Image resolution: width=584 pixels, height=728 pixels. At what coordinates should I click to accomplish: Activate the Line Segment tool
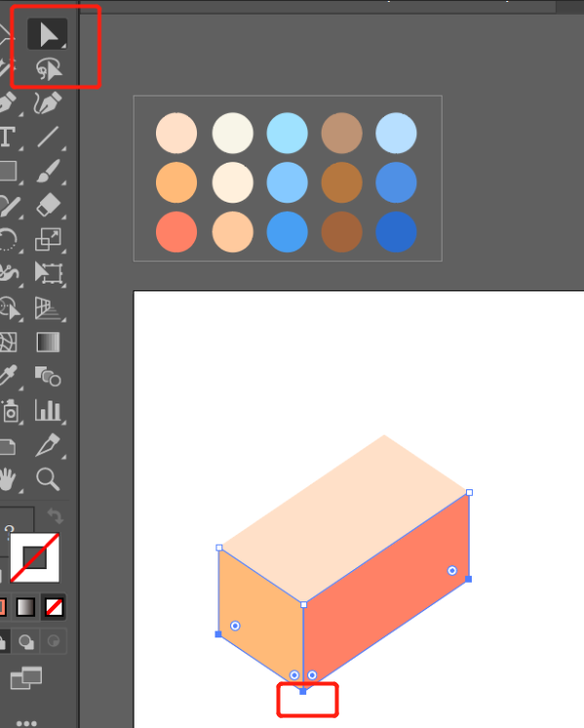(x=48, y=137)
